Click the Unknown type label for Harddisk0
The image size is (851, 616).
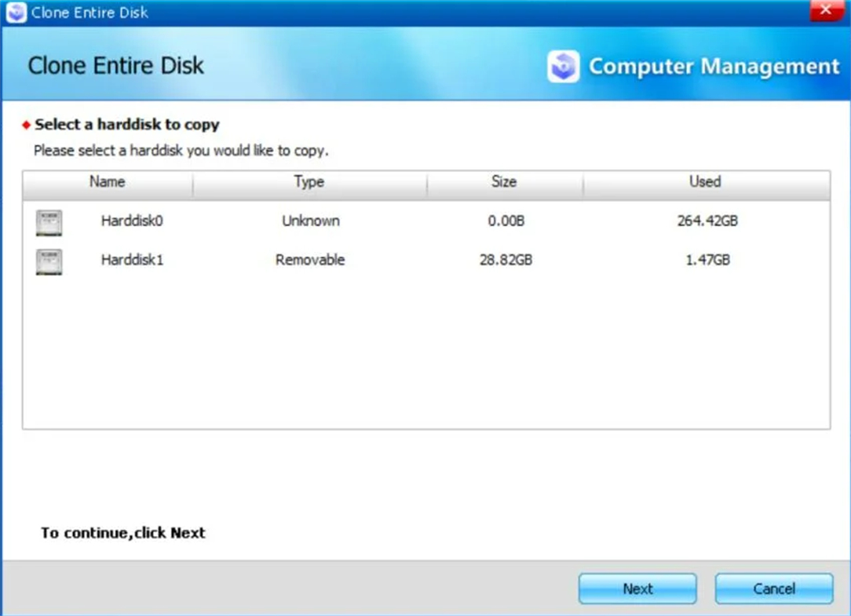pos(310,221)
